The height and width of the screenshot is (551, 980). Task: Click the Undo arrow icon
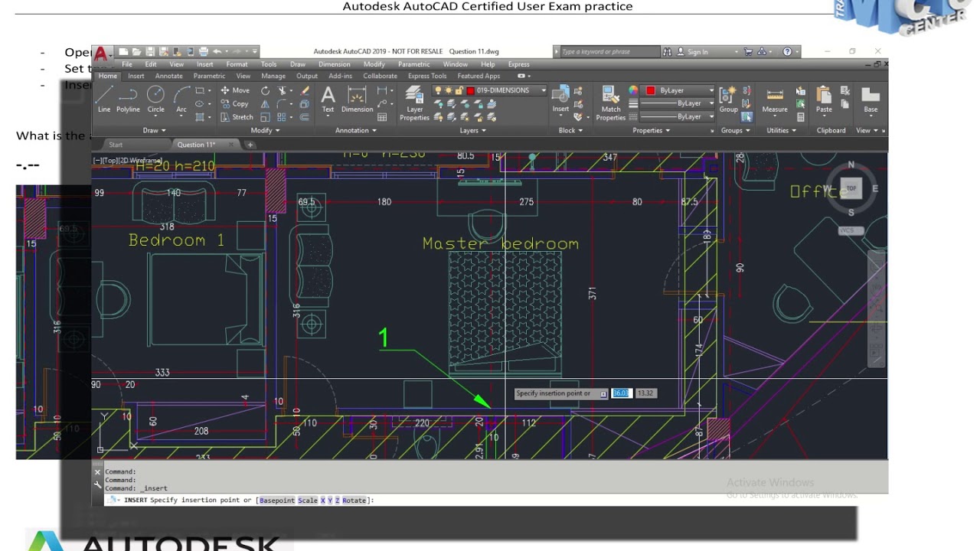[217, 52]
